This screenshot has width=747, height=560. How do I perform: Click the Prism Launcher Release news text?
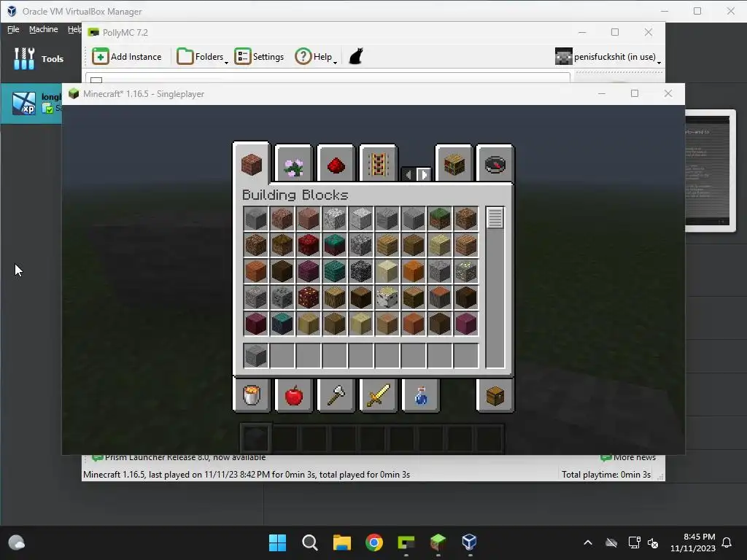coord(185,458)
